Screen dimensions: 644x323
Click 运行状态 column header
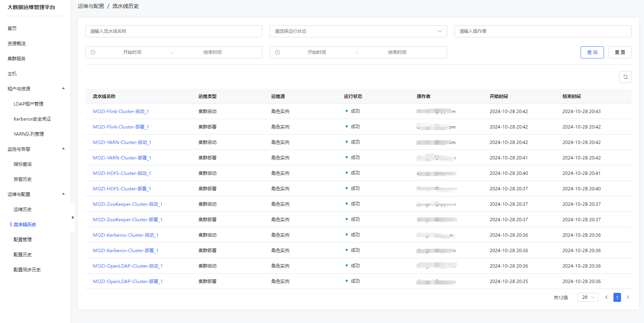point(353,96)
